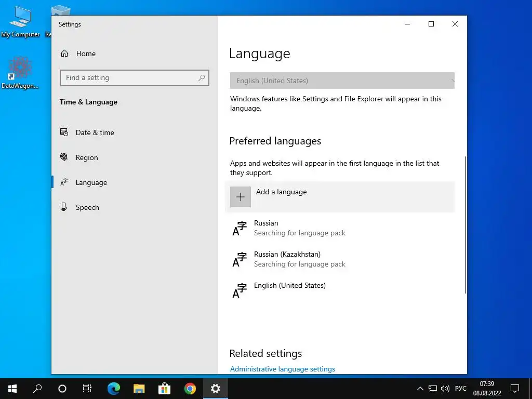Image resolution: width=532 pixels, height=399 pixels.
Task: Minimize the Settings window
Action: tap(407, 24)
